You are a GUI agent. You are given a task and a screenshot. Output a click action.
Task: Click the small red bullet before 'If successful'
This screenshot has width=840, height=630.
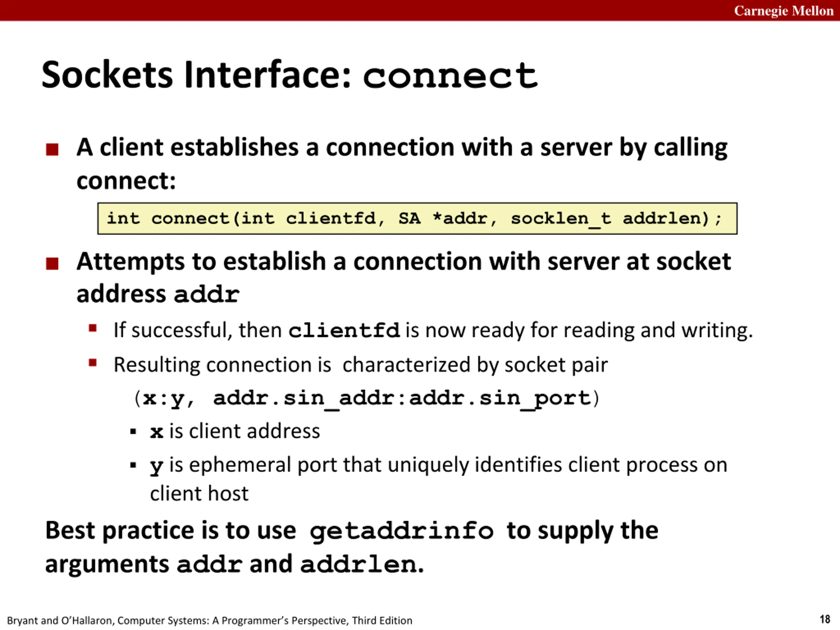[93, 328]
